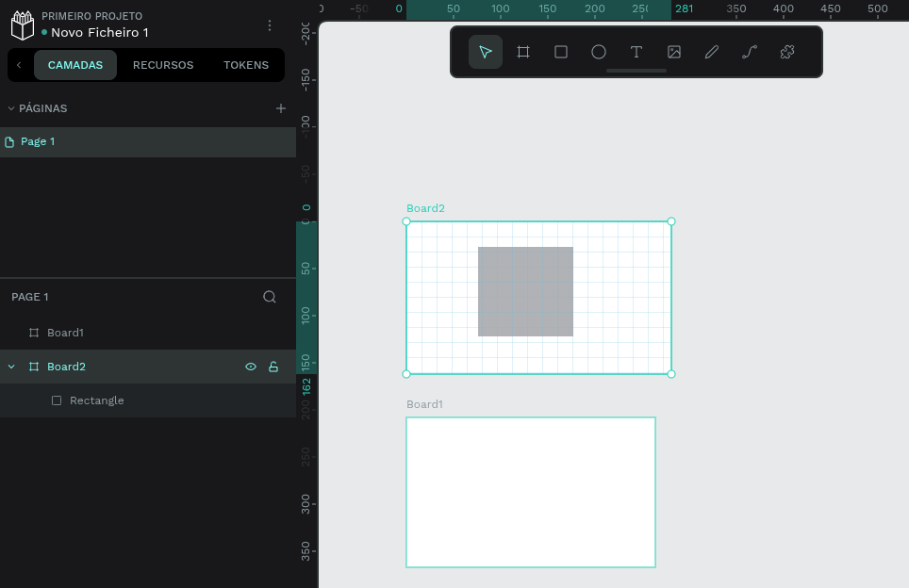
Task: Grab Board2's top-right resize handle
Action: pos(671,221)
